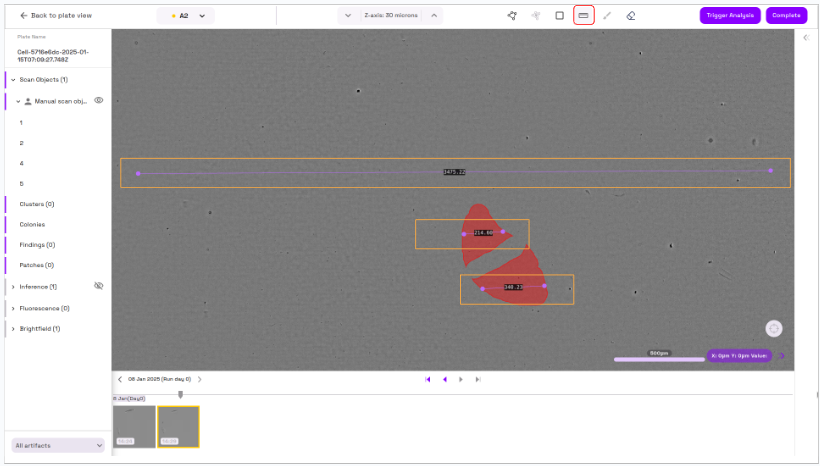Image resolution: width=820 pixels, height=466 pixels.
Task: Collapse the right side panel
Action: click(x=806, y=38)
